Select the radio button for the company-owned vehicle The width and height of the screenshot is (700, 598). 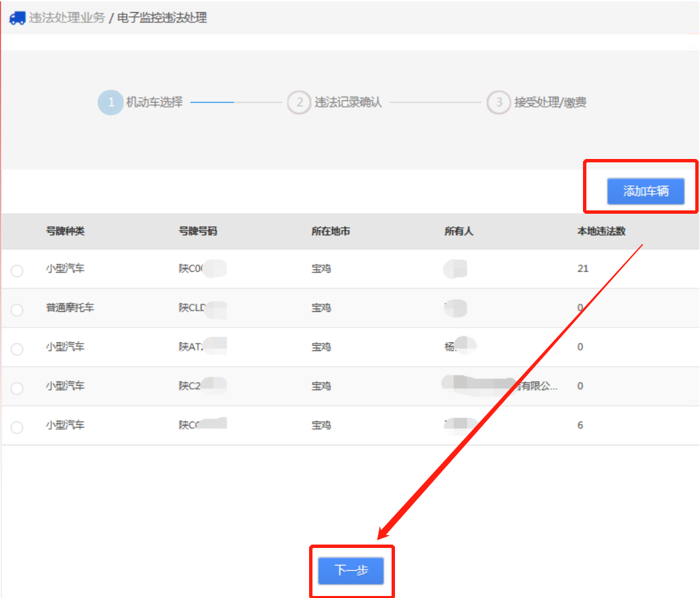coord(17,388)
